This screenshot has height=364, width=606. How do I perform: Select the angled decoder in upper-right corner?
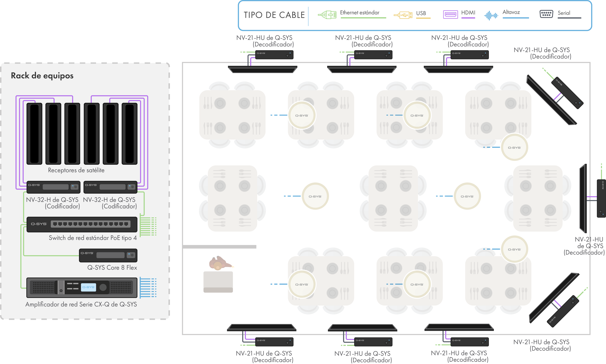[567, 93]
